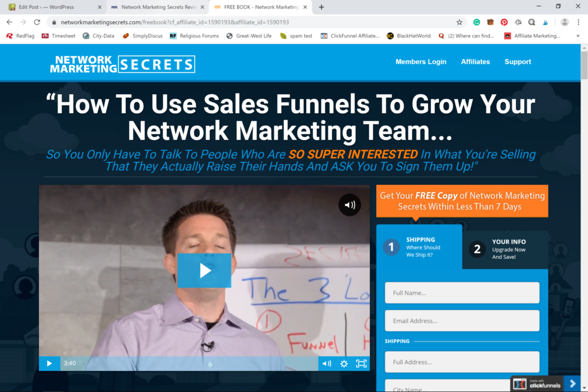Click the scrollbar down arrow
This screenshot has height=392, width=588.
pos(584,388)
